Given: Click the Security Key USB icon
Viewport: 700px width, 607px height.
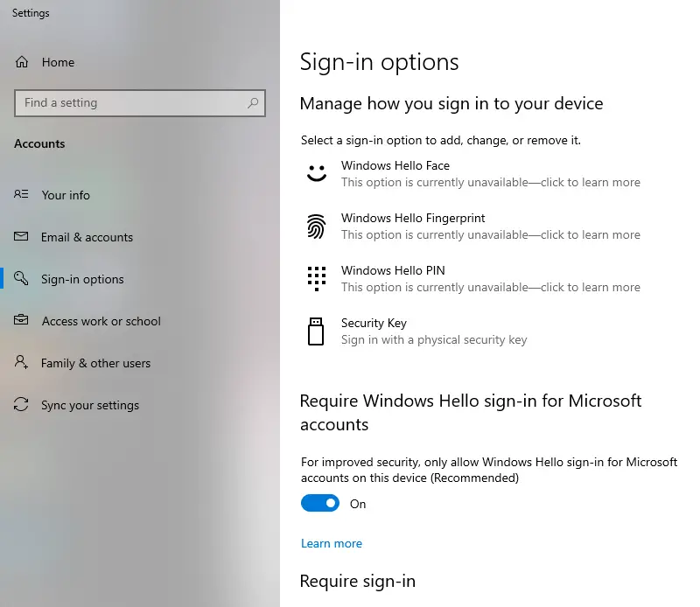Looking at the screenshot, I should click(316, 331).
